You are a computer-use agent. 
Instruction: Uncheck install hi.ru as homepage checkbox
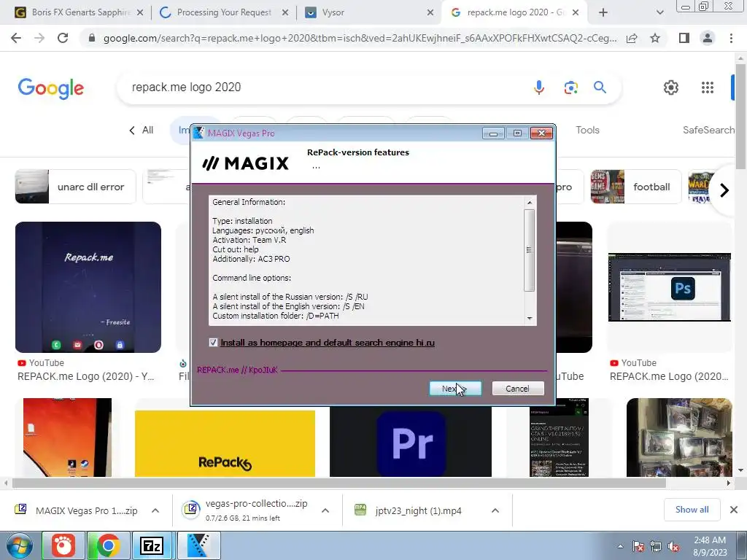214,343
